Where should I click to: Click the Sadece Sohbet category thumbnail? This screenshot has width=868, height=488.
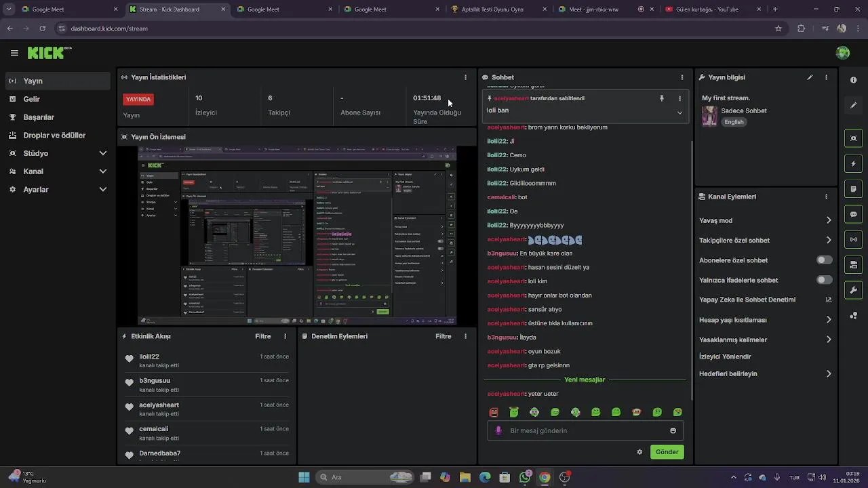pos(709,116)
